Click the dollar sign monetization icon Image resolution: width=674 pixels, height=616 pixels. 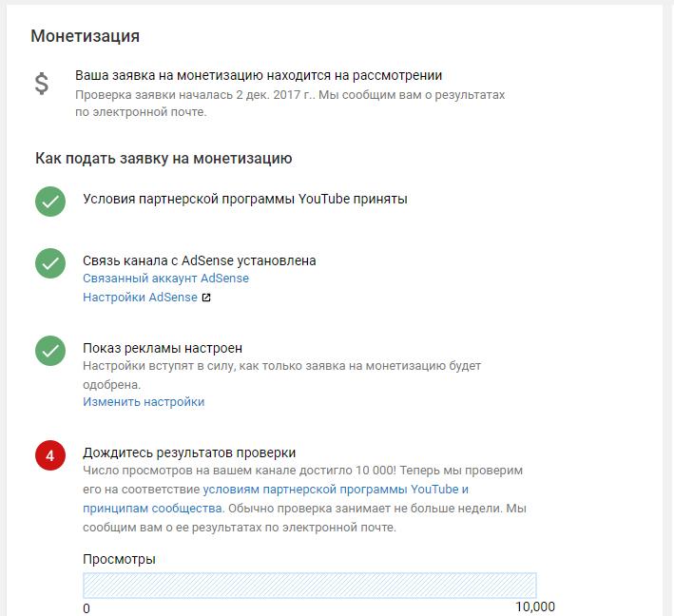[x=42, y=84]
